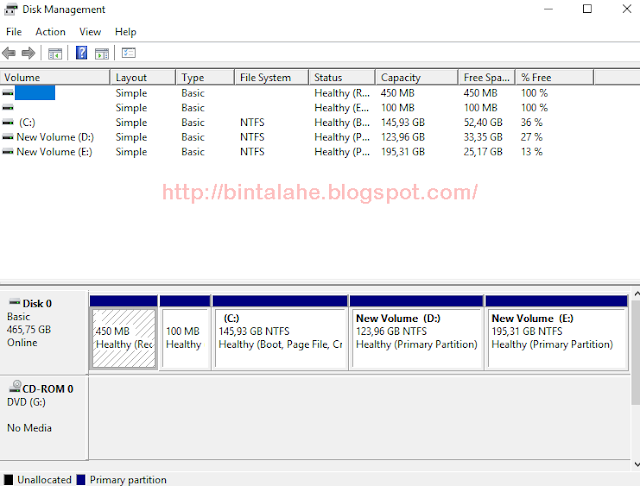Click the 27 % free cell
This screenshot has width=640, height=486.
(531, 137)
